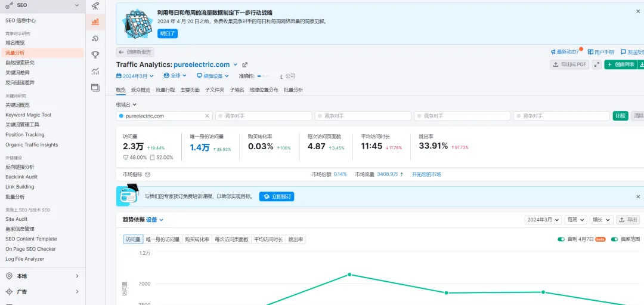Click the green 创建列表 button
The image size is (644, 305).
621,64
